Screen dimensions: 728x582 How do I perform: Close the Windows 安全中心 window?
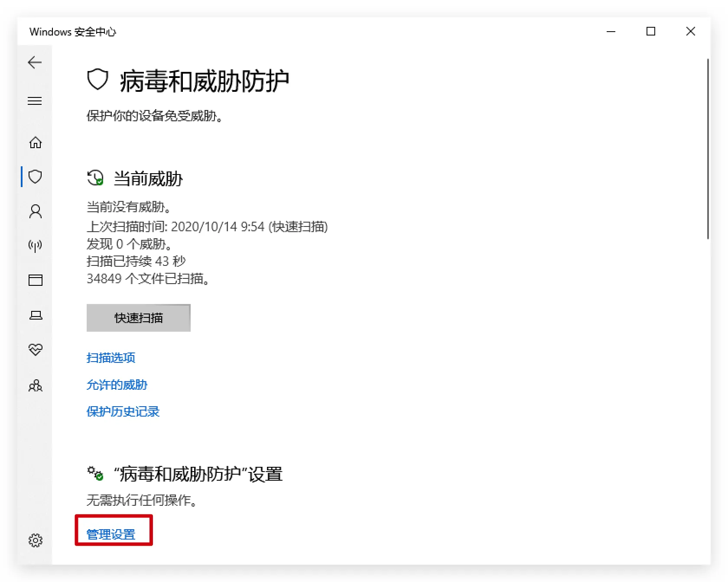tap(691, 31)
